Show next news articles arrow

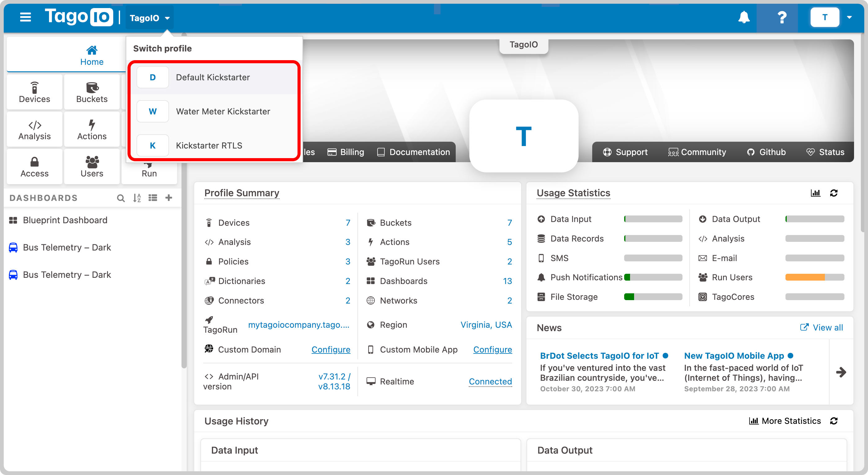pos(841,372)
